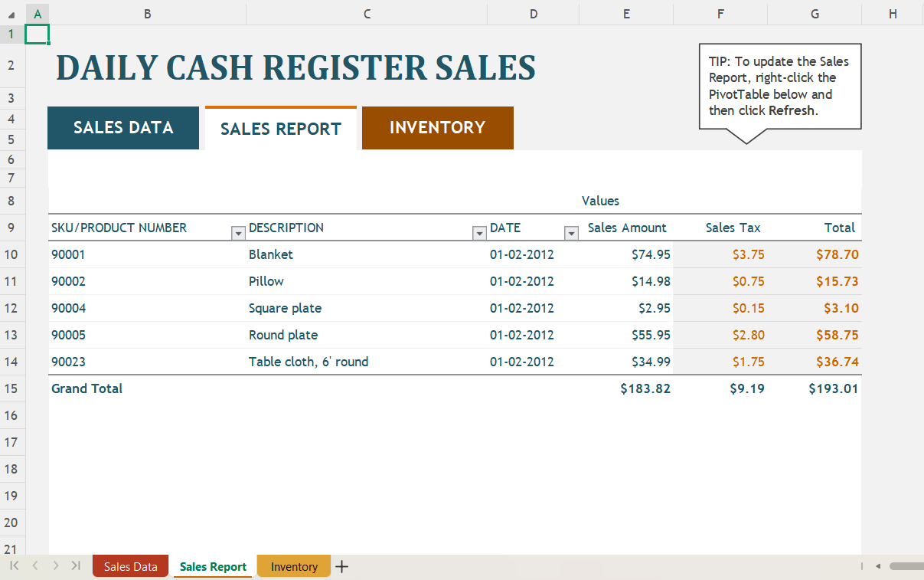Select the Square plate description cell
924x580 pixels.
[x=367, y=308]
